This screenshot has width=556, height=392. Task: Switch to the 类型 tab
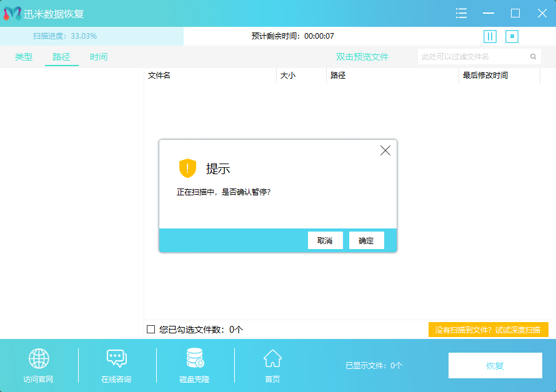(x=24, y=57)
